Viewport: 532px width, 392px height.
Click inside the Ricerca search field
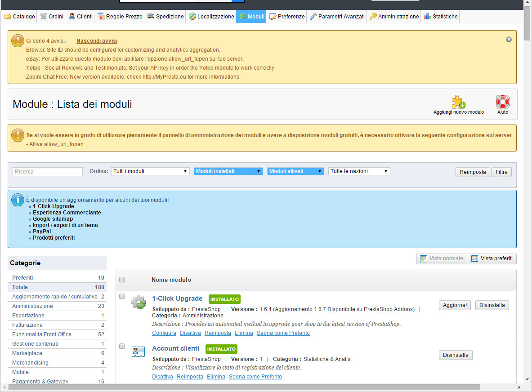tap(48, 172)
